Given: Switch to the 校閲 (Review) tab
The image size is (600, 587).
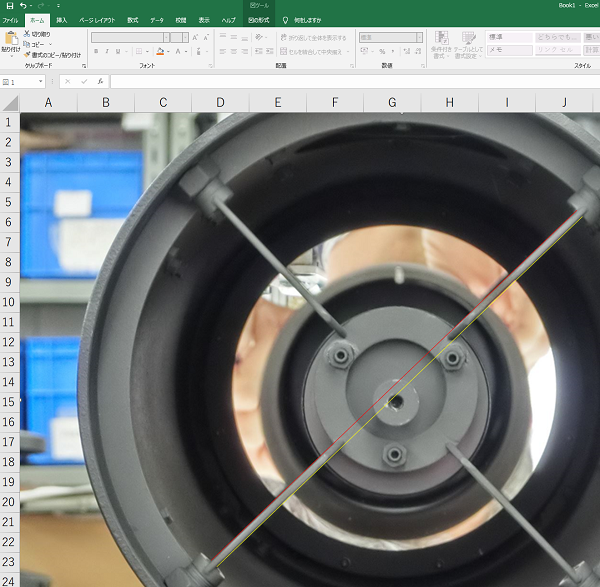Looking at the screenshot, I should 181,20.
